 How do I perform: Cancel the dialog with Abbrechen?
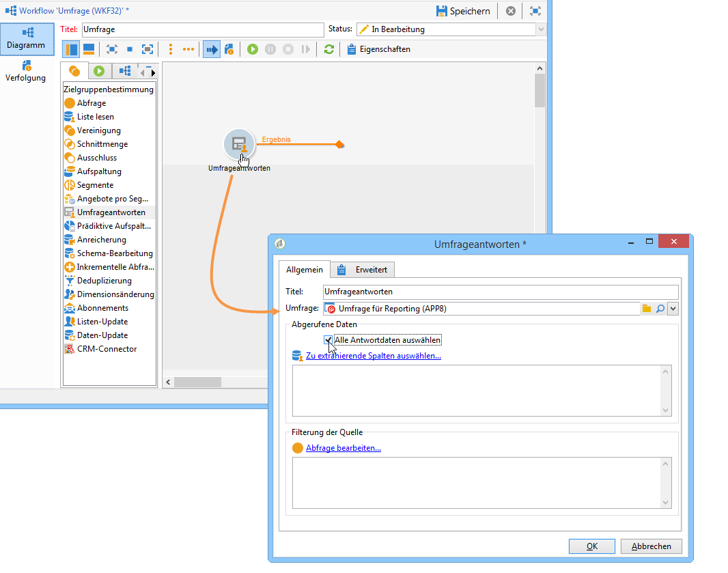(651, 546)
